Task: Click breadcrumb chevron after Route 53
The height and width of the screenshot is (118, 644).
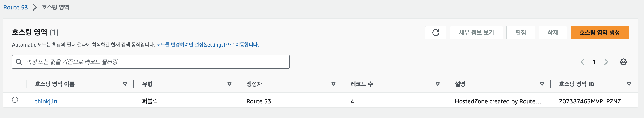Action: point(35,8)
